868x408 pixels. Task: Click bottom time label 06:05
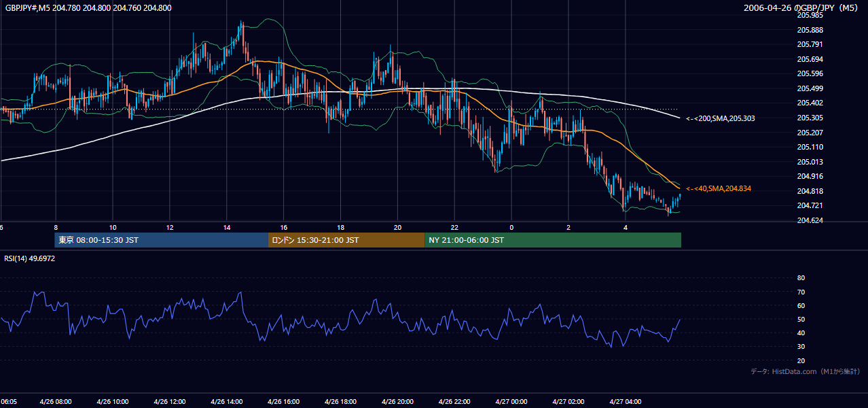tap(8, 402)
